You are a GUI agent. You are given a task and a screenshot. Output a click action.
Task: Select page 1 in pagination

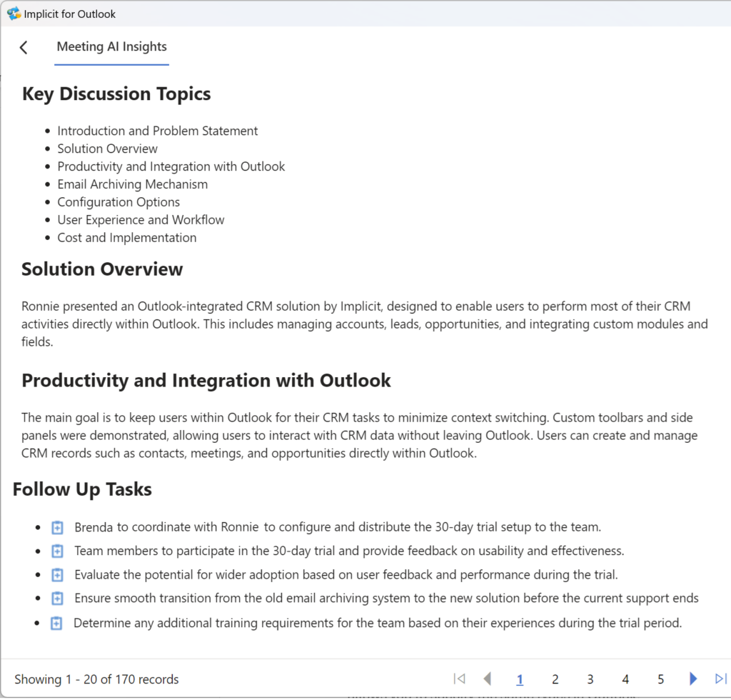[520, 679]
